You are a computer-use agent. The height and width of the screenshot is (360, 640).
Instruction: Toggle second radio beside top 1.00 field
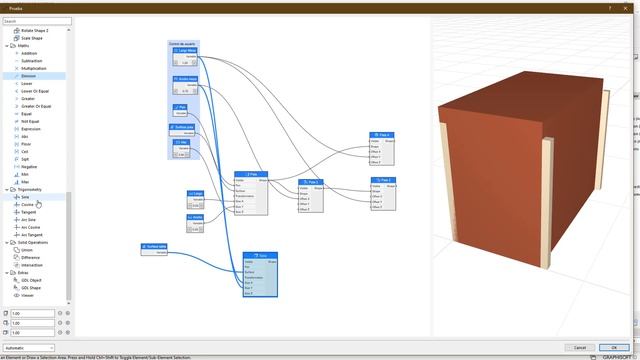68,313
